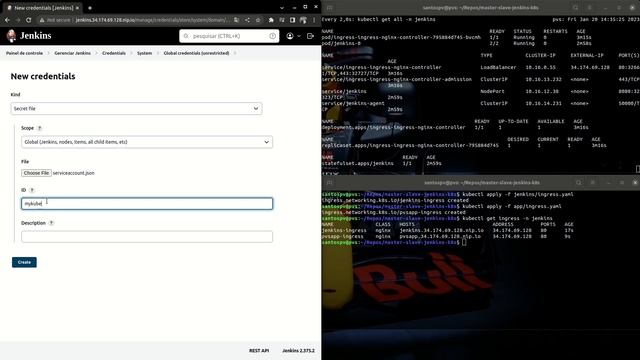
Task: Go forward in browser history
Action: pyautogui.click(x=18, y=20)
